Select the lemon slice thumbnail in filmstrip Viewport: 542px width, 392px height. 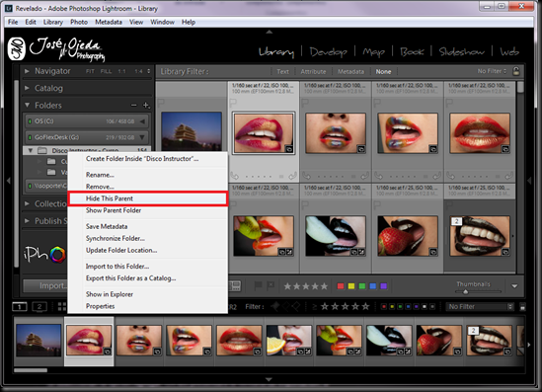[289, 340]
